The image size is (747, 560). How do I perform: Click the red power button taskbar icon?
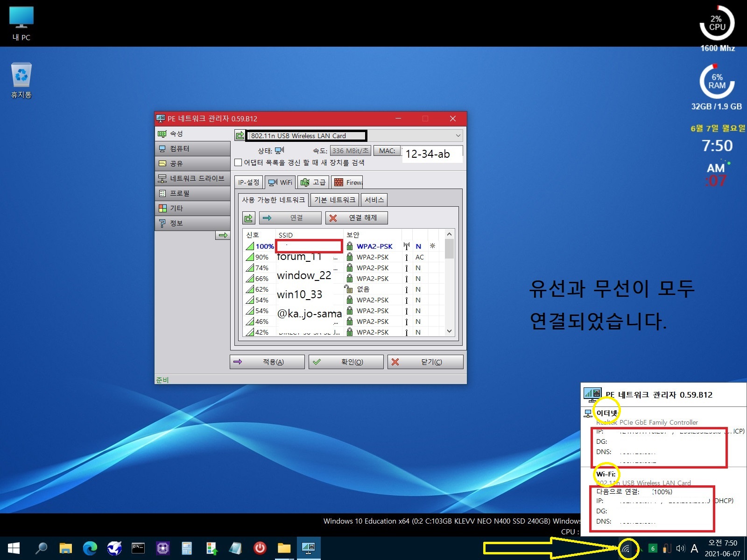[260, 548]
